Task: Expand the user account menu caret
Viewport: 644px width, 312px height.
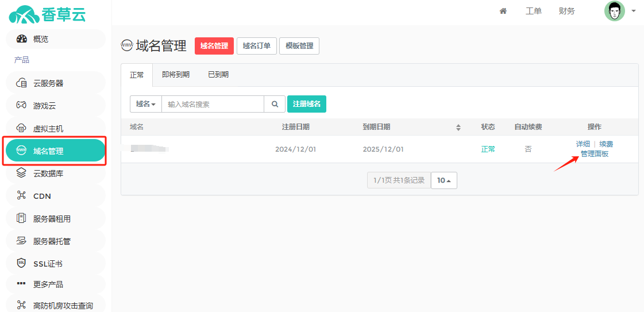Action: click(633, 11)
